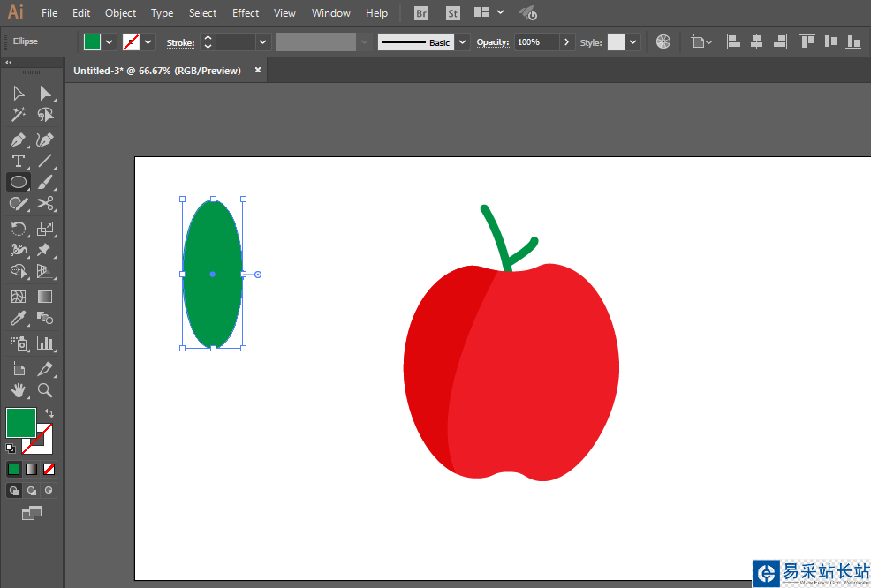Select the Scale tool

pos(45,228)
